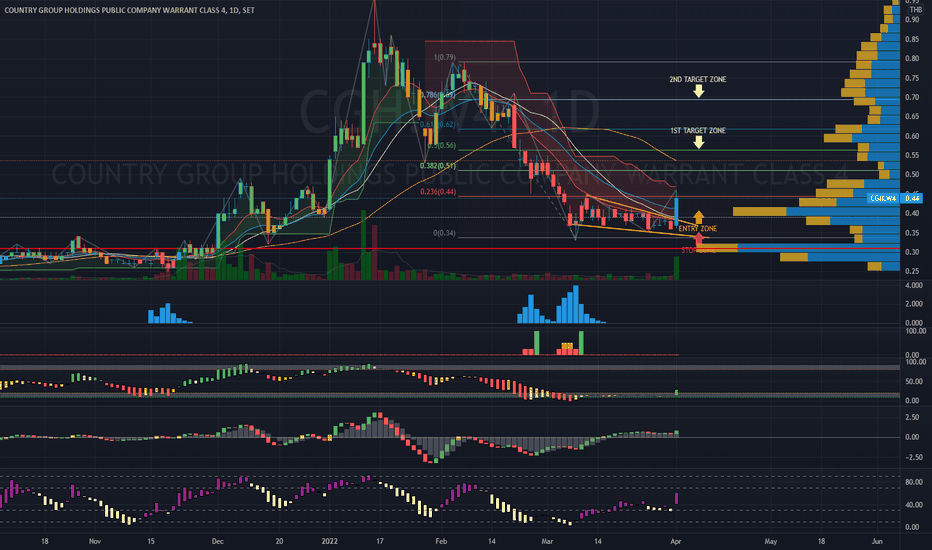Screen dimensions: 932x550
Task: Select the ENTRY ZONE label
Action: click(697, 228)
